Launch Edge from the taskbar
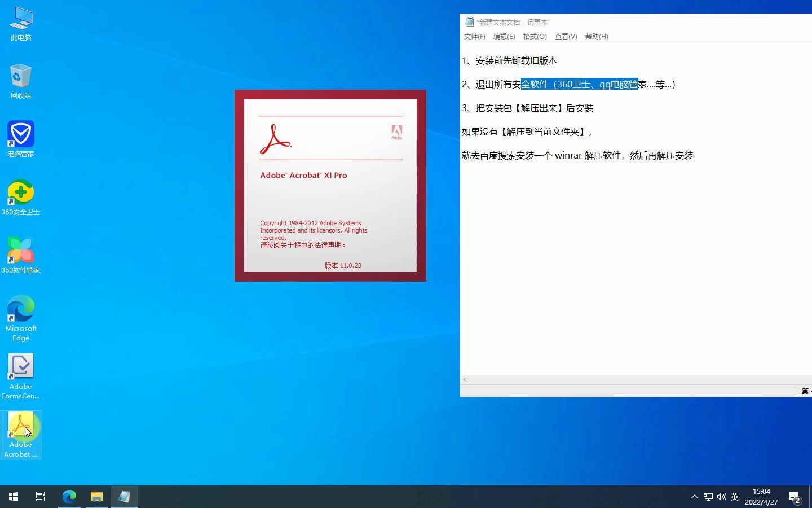Screen dimensions: 812x508 tap(69, 497)
